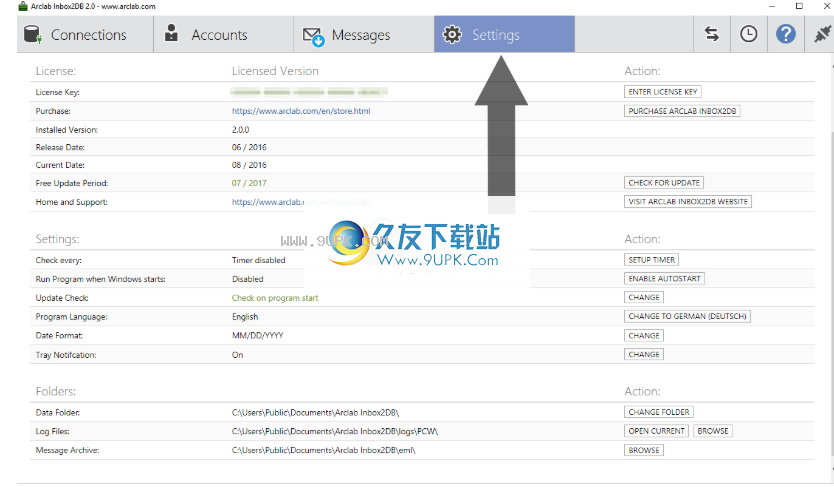Click the Enter License Key button
The image size is (834, 487).
[x=662, y=92]
